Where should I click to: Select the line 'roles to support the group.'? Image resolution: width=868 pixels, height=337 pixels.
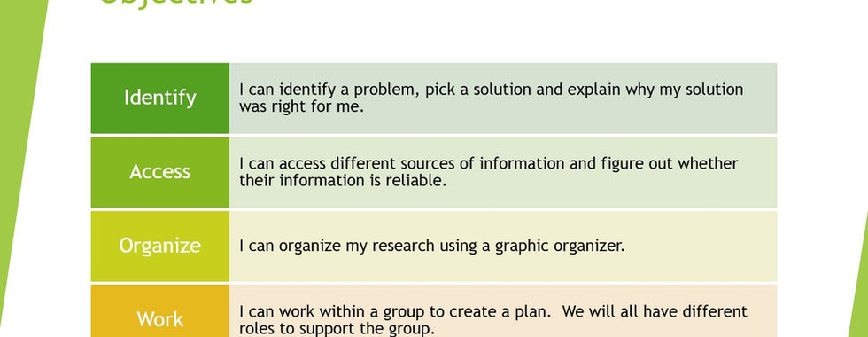point(337,328)
